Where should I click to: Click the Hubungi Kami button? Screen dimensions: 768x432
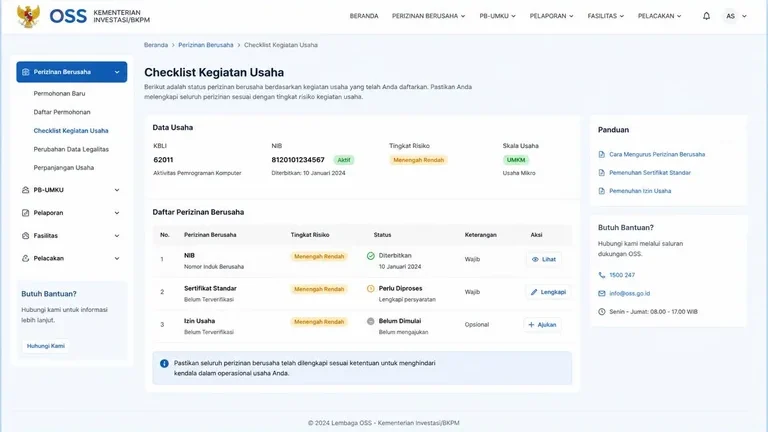coord(46,346)
